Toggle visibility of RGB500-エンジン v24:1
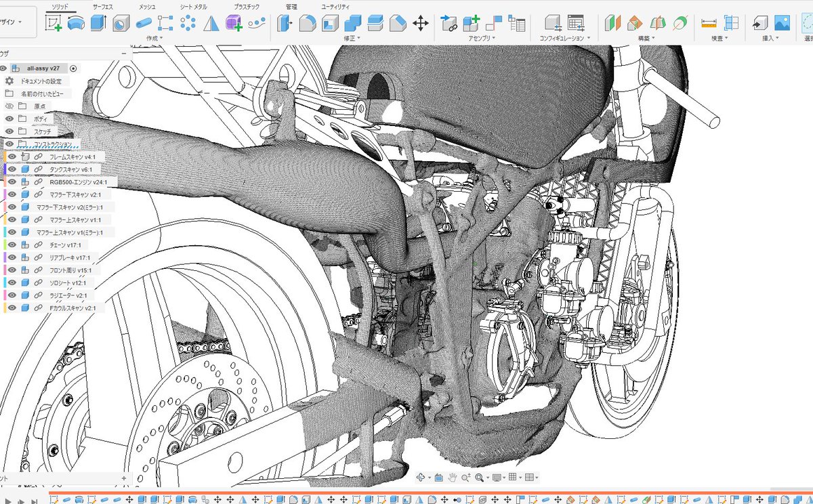 point(12,182)
